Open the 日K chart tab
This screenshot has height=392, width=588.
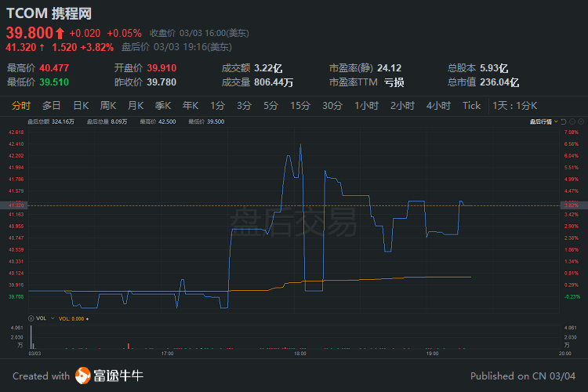pos(81,106)
